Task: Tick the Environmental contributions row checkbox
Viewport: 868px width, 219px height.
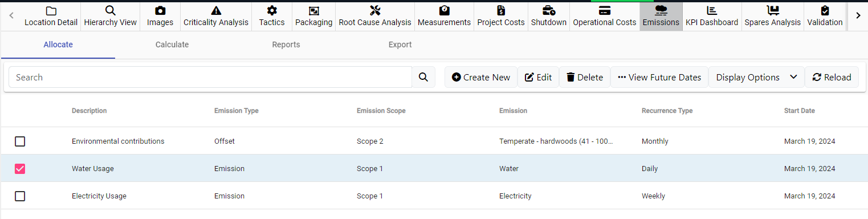Action: [x=20, y=141]
